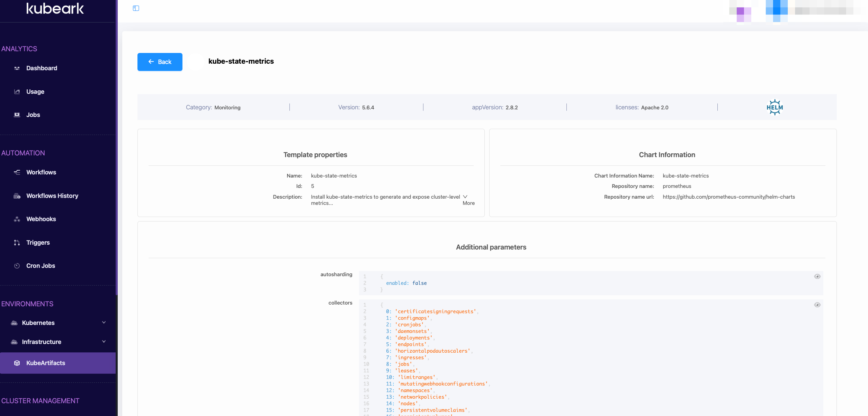868x416 pixels.
Task: Toggle eye icon for collectors parameter
Action: tap(817, 305)
